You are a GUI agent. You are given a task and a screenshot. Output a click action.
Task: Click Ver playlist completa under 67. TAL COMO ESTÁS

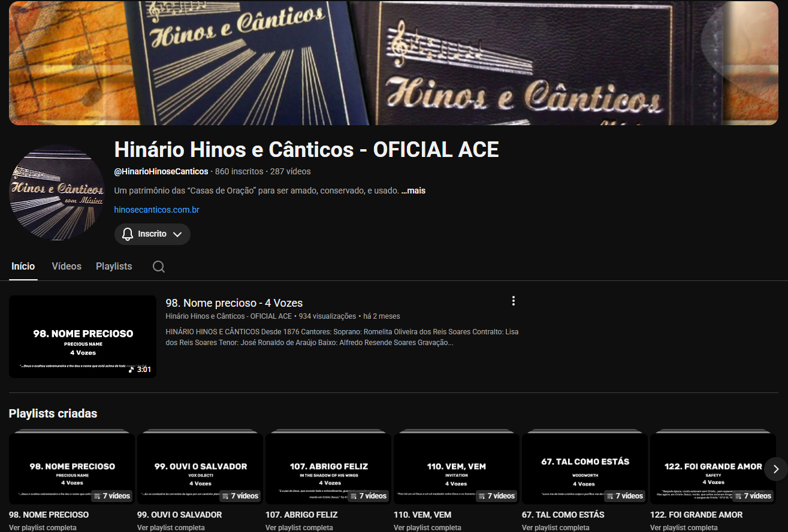pyautogui.click(x=555, y=528)
